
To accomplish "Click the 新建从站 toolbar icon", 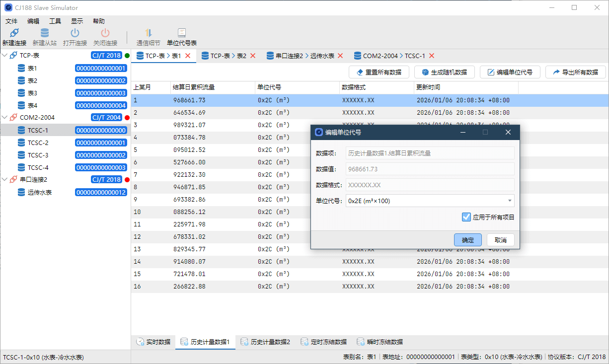I will click(45, 33).
